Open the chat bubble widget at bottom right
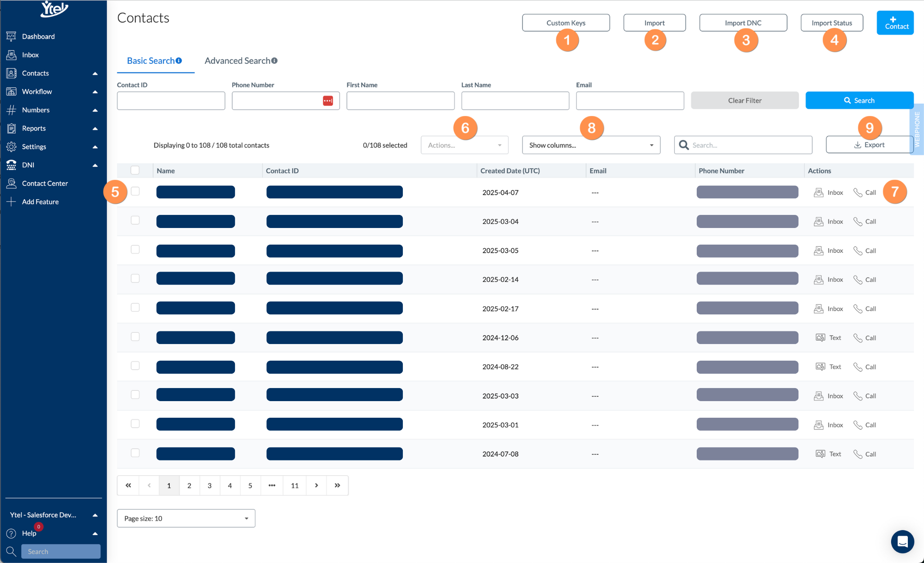 pos(902,541)
